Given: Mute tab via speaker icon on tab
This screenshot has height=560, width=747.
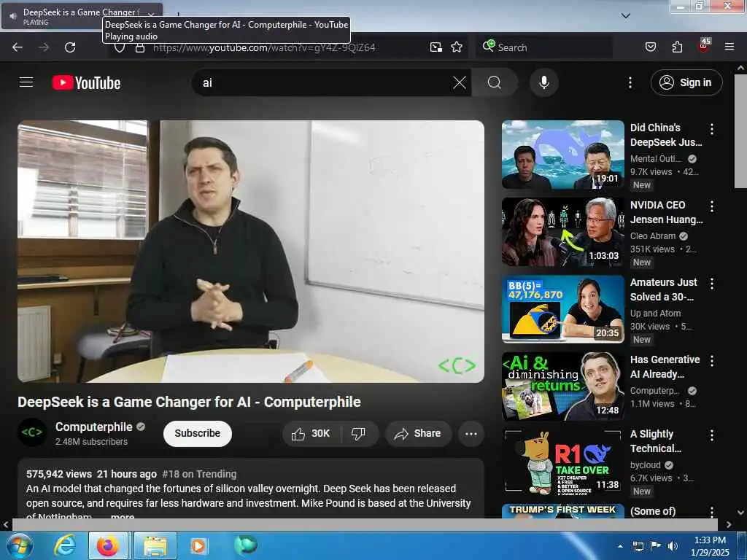Looking at the screenshot, I should 13,16.
